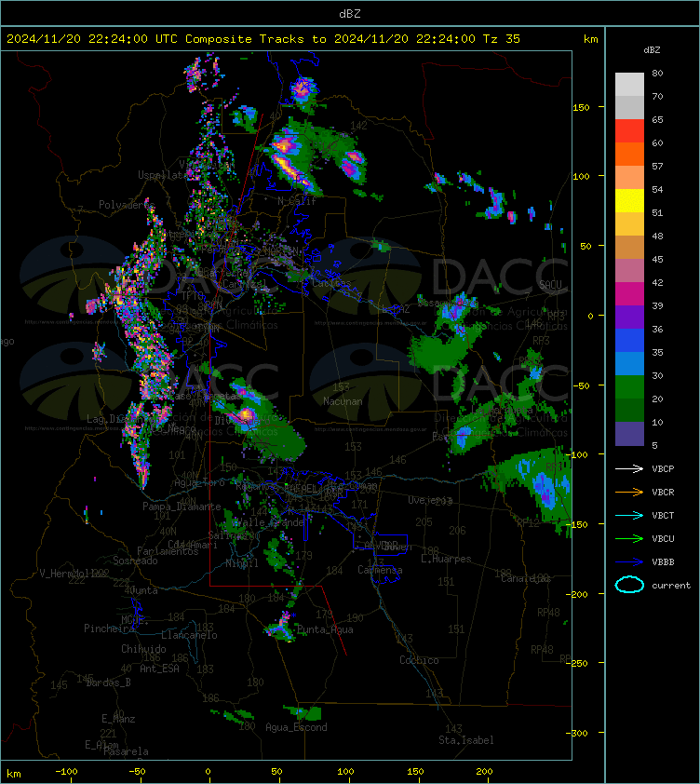Click the '200' horizontal axis tick label

tap(484, 772)
